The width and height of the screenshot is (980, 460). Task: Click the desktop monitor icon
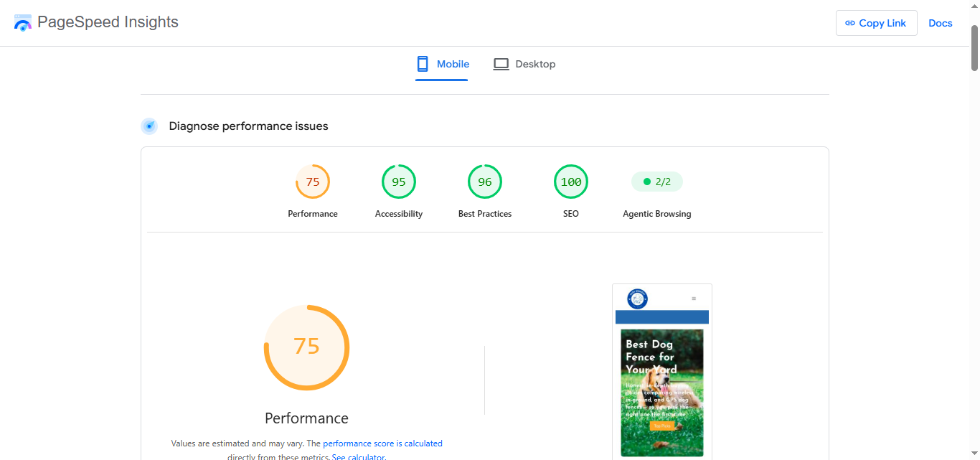501,64
